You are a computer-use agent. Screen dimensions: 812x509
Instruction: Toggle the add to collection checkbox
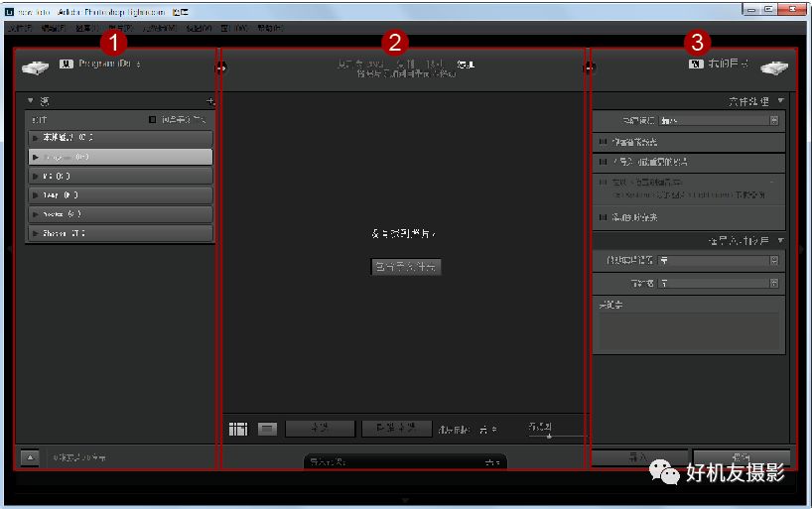(603, 217)
